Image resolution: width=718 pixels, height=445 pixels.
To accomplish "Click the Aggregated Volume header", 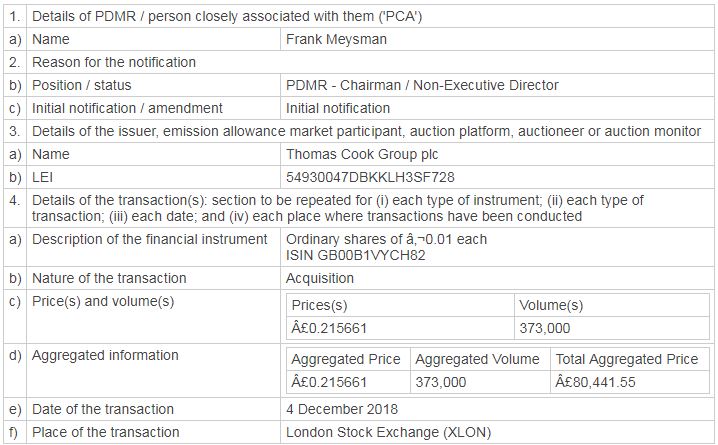I will (477, 359).
